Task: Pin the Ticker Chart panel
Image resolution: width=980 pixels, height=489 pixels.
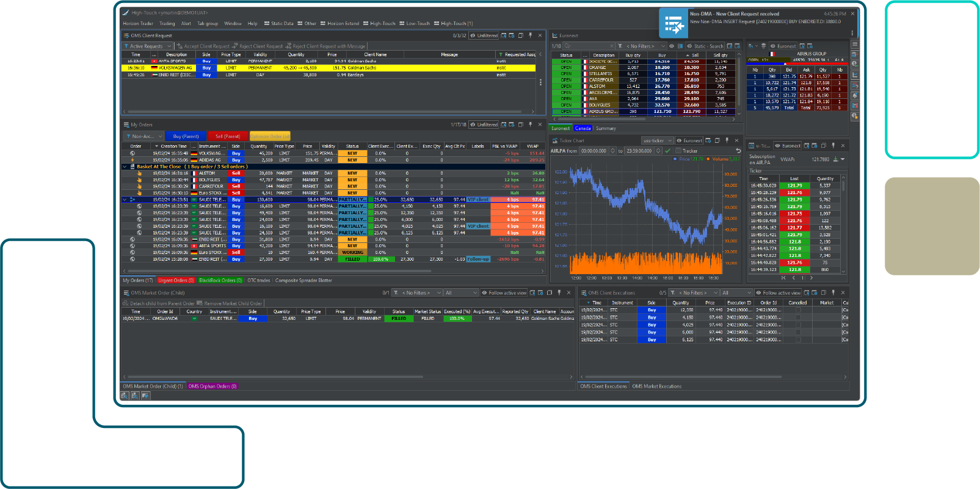Action: (x=727, y=140)
